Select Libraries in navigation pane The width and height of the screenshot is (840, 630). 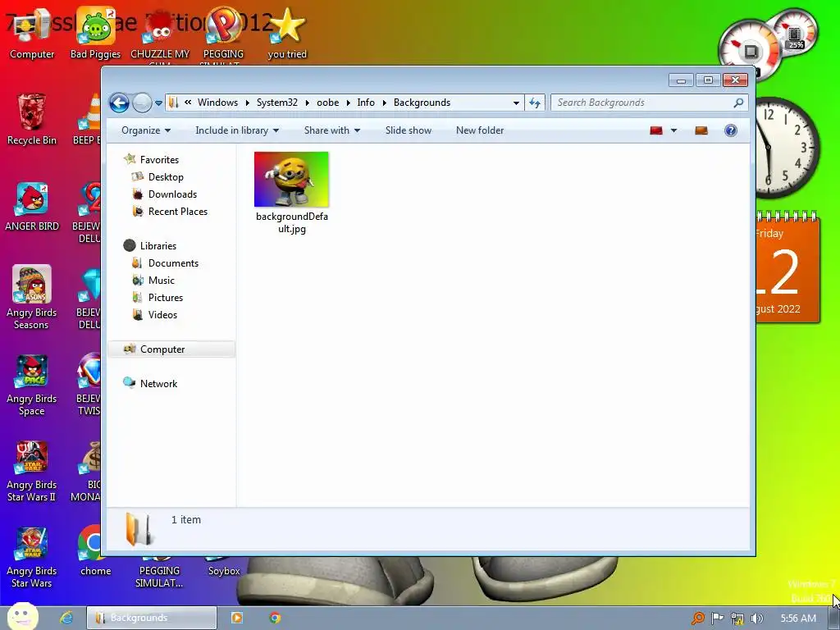tap(158, 245)
